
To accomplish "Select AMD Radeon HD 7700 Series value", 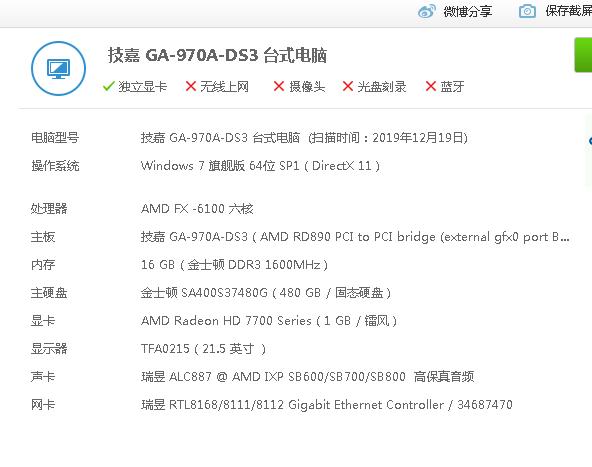I will pos(269,321).
